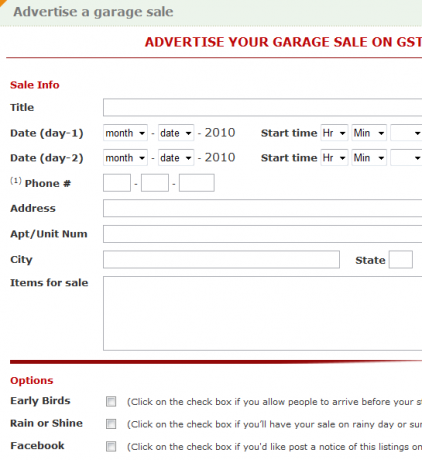
Task: Open the day-1 Min start time dropdown
Action: (369, 133)
